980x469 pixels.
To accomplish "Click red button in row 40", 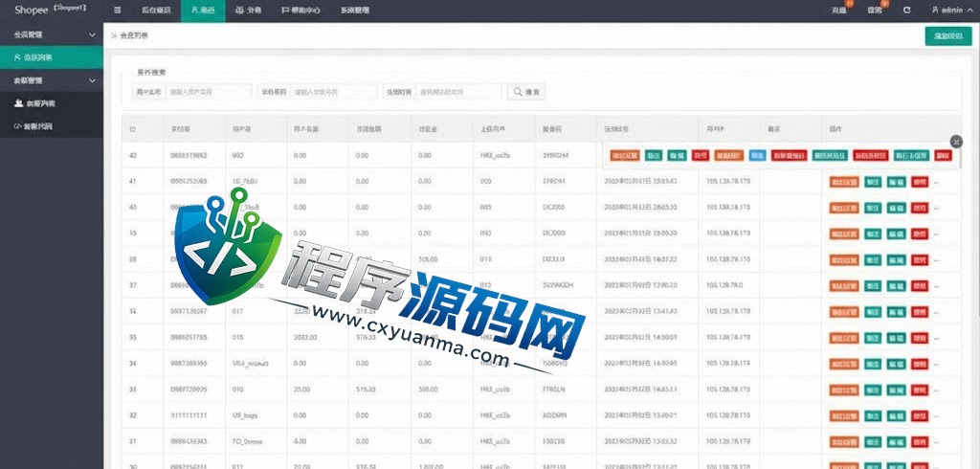I will click(920, 208).
